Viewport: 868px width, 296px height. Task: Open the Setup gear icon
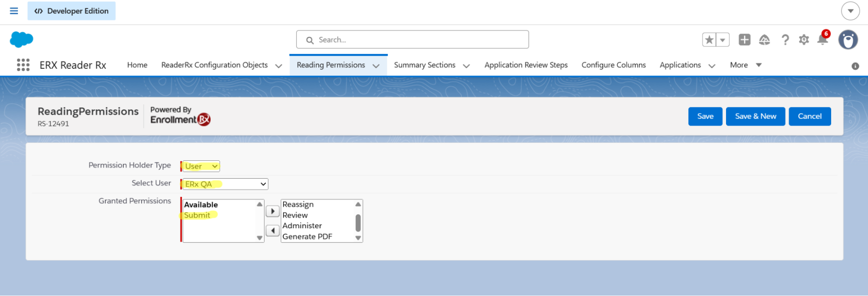click(x=804, y=40)
